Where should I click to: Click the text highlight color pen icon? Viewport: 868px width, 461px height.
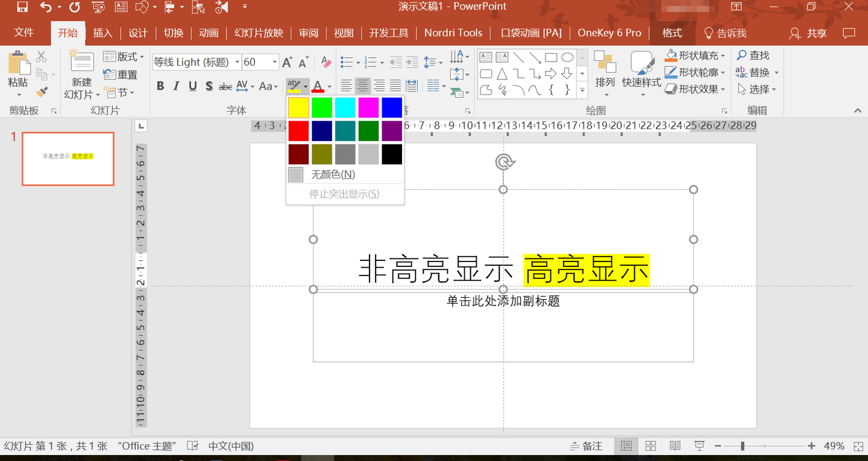(x=294, y=86)
